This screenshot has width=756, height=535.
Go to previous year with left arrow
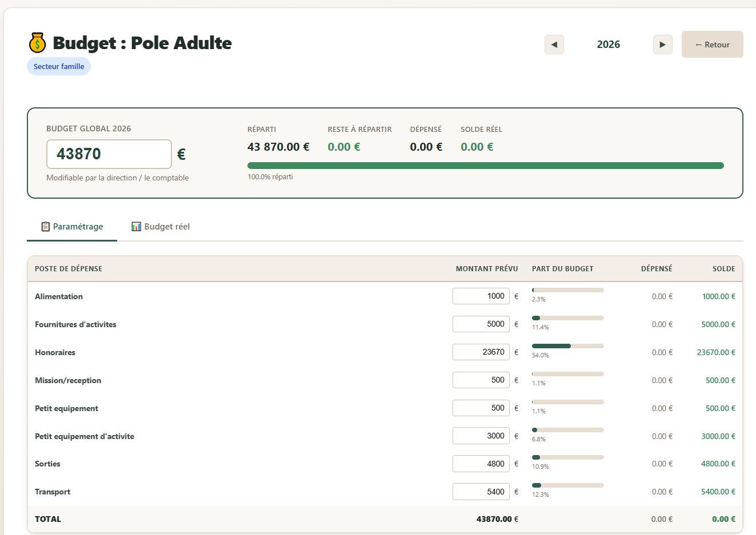coord(554,45)
